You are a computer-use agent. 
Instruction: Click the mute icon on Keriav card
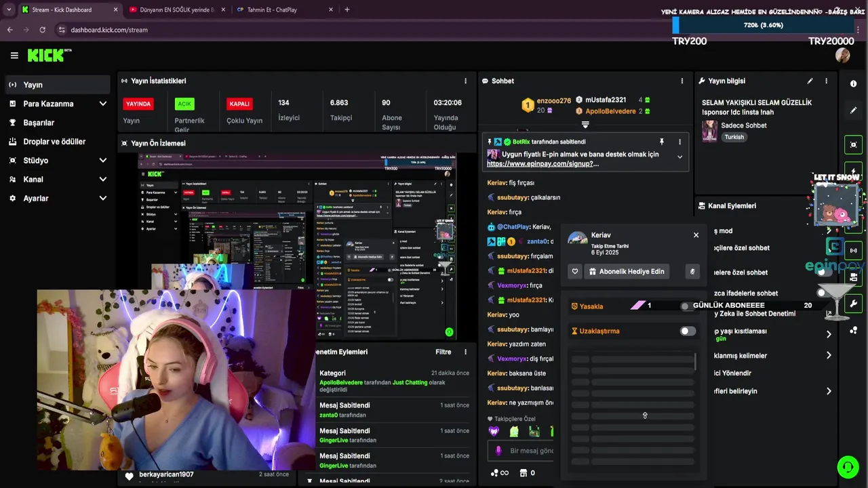pos(692,271)
